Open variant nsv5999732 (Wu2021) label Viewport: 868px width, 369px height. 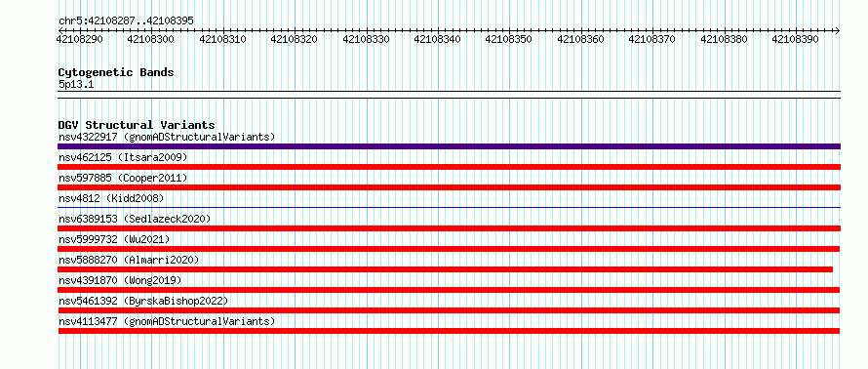point(114,239)
